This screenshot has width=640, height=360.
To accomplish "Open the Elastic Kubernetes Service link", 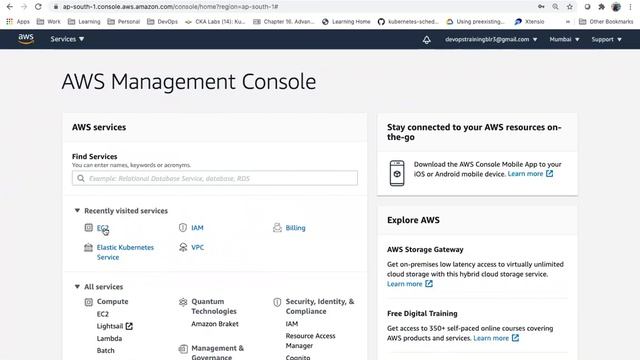I will [125, 252].
